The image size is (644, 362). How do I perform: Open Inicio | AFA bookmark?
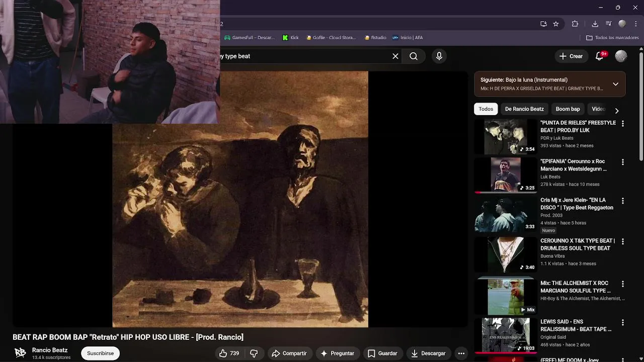408,38
